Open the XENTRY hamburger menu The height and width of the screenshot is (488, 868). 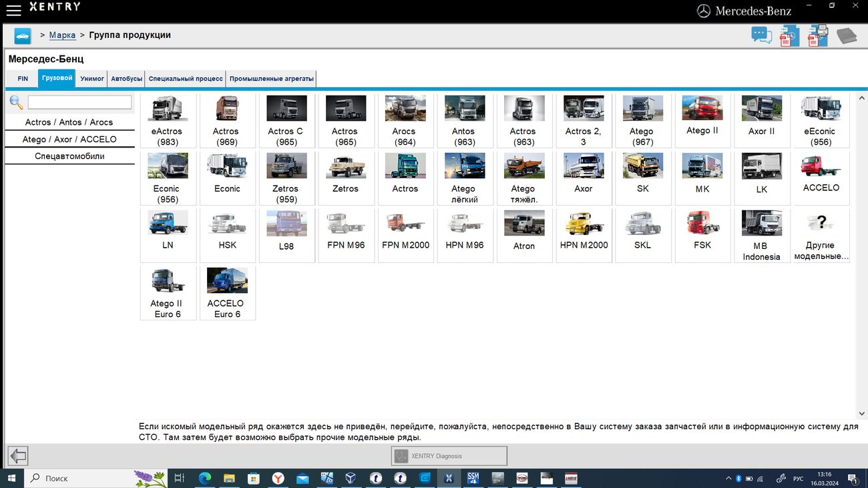tap(13, 10)
